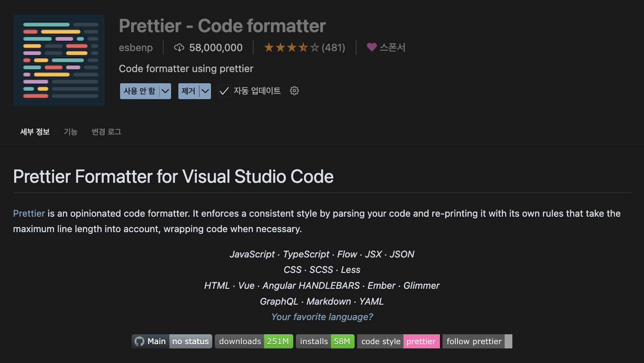Image resolution: width=644 pixels, height=363 pixels.
Task: Click 'Code formatter using prettier' description
Action: [186, 69]
